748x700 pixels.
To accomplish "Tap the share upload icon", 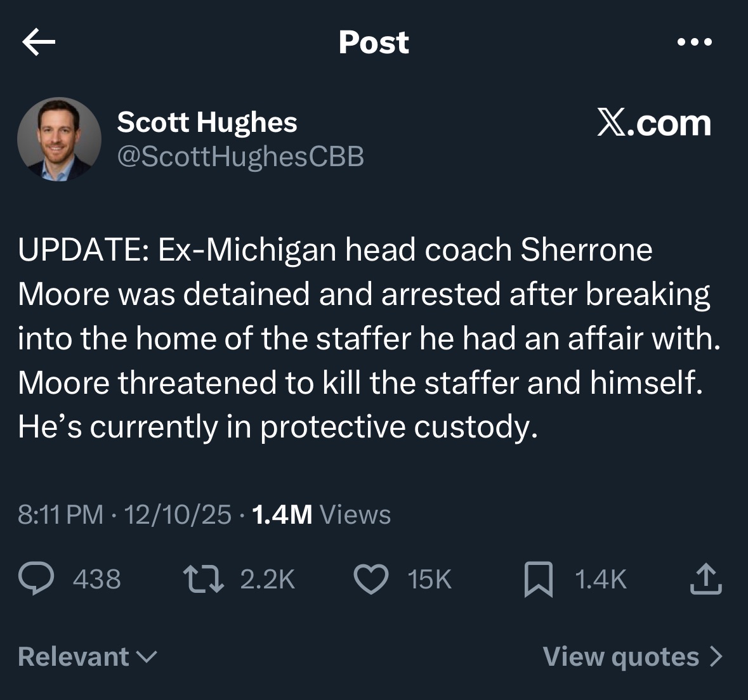I will click(705, 580).
